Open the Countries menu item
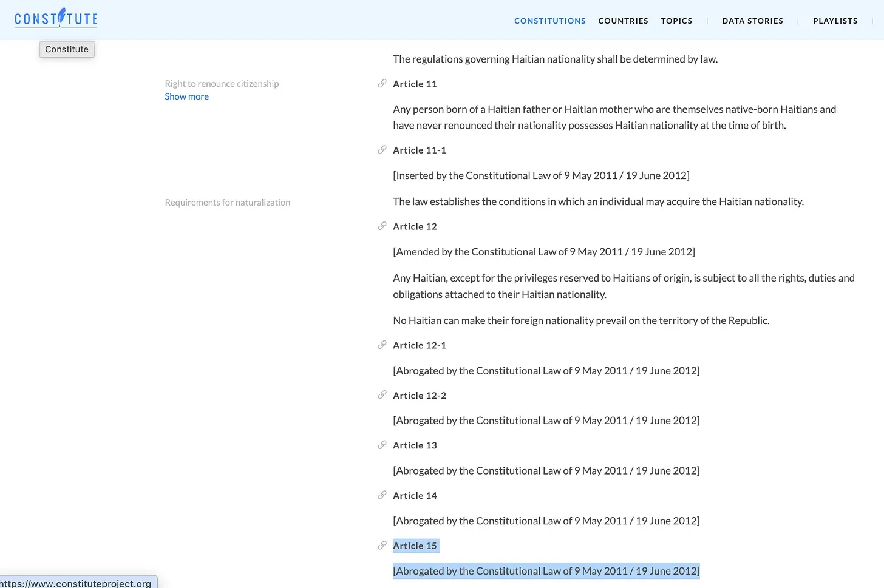 pyautogui.click(x=624, y=21)
